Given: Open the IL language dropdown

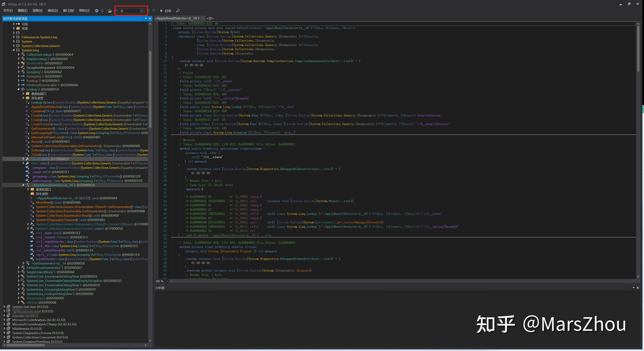Looking at the screenshot, I should pyautogui.click(x=142, y=11).
